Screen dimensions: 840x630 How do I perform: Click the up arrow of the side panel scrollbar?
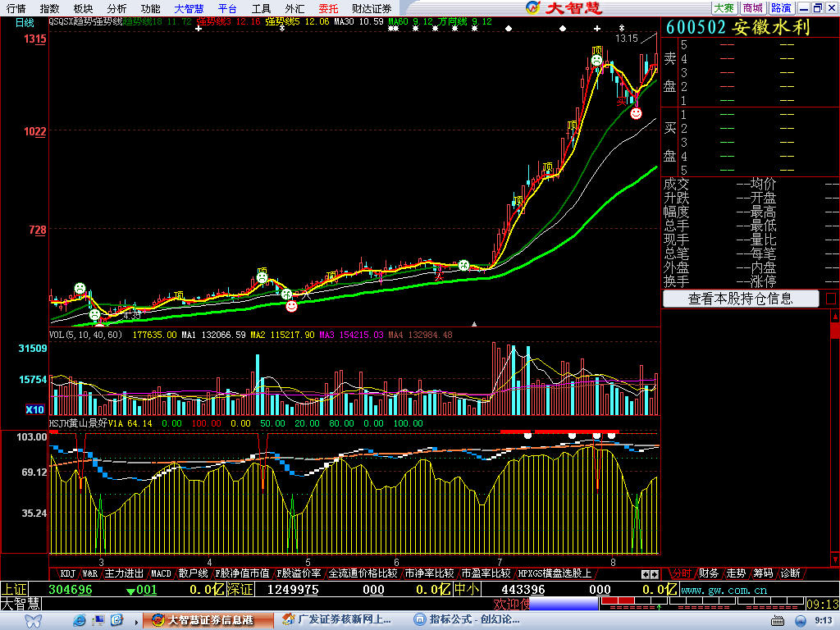pos(835,317)
